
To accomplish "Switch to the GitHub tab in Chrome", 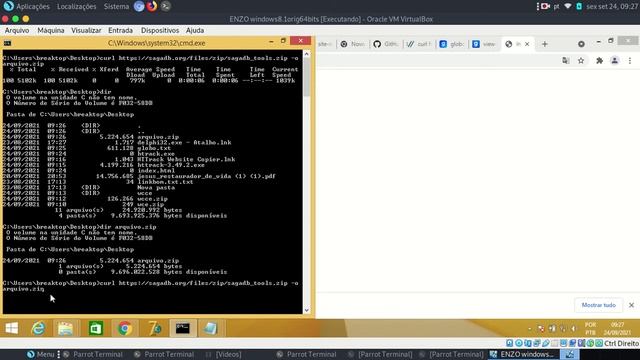I will click(386, 44).
